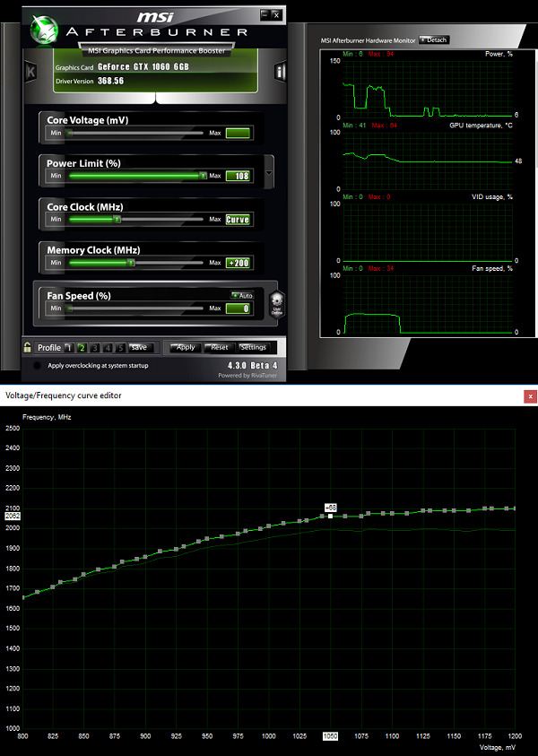This screenshot has width=538, height=756.
Task: Click the Fan Speed value field
Action: [238, 308]
